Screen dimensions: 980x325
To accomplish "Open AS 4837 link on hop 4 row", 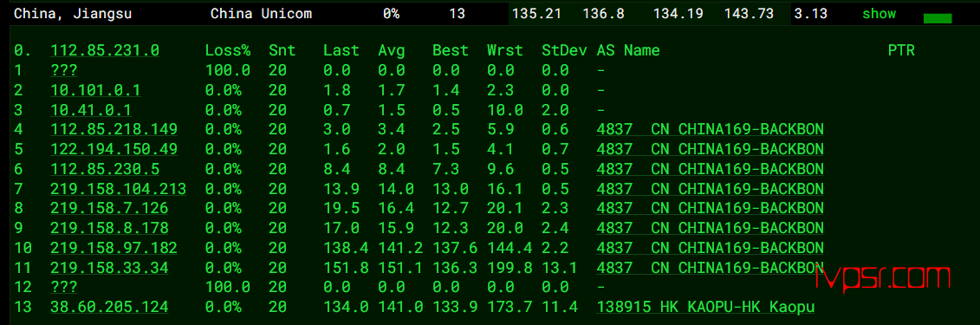I will click(710, 130).
